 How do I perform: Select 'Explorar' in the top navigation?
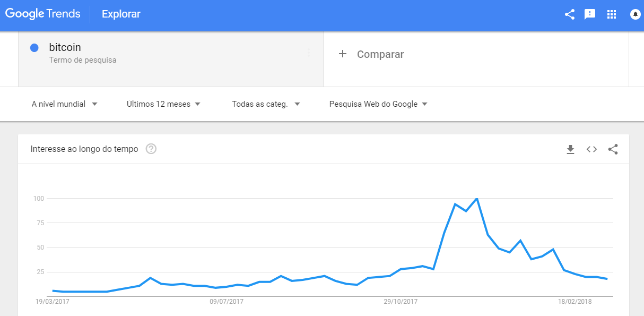click(121, 14)
